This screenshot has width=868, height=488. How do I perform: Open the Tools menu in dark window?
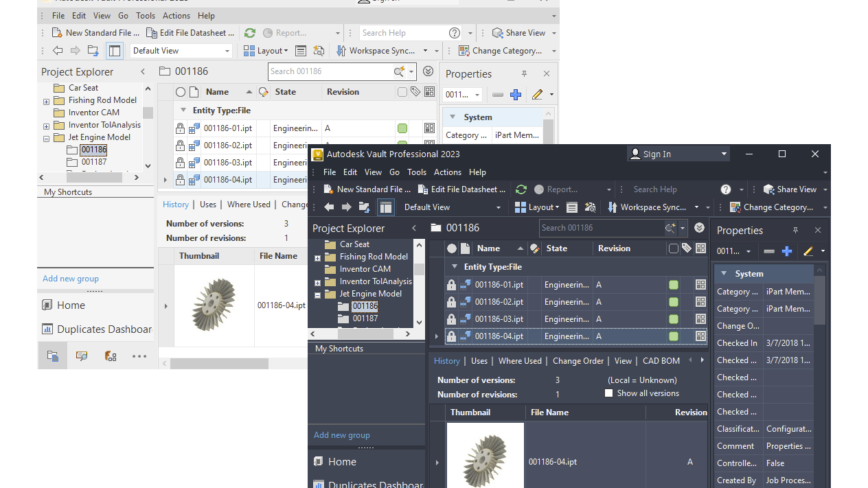coord(417,172)
